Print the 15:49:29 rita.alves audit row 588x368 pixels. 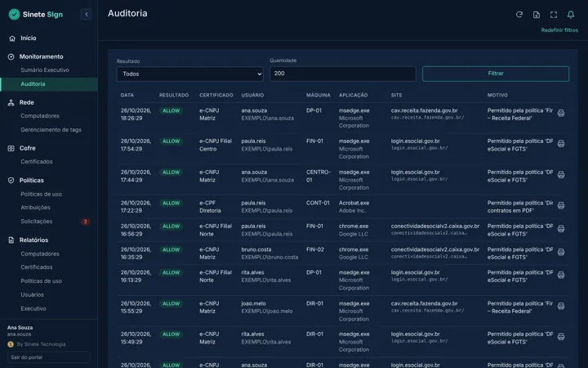pos(561,336)
